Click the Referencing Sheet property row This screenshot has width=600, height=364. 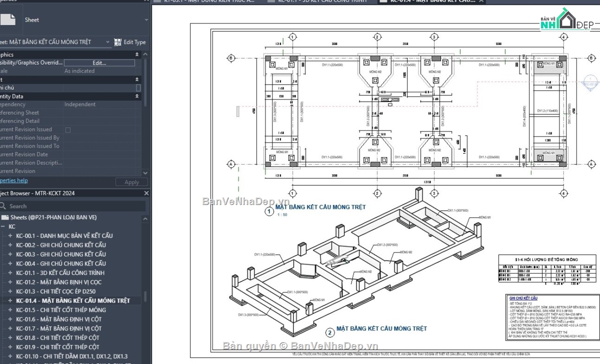71,112
